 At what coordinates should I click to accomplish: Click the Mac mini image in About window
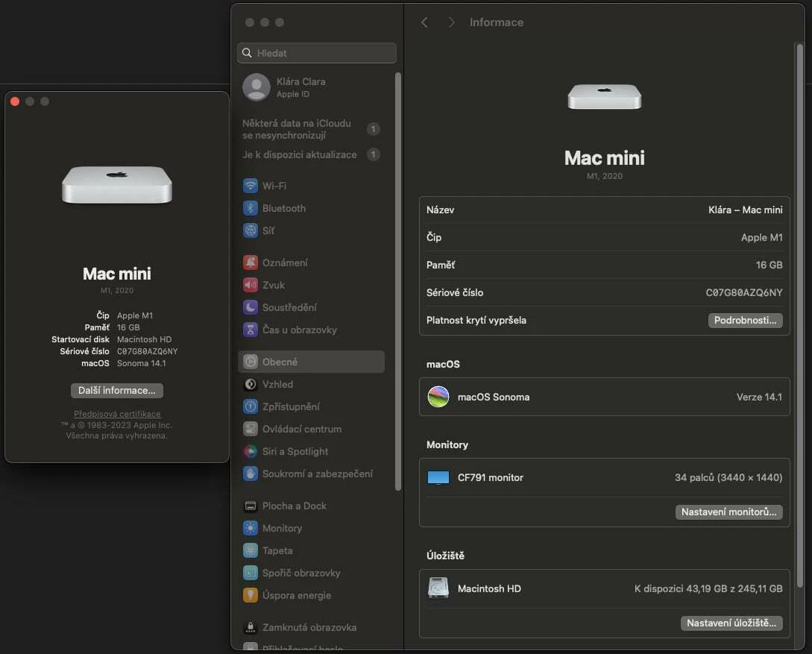point(117,185)
